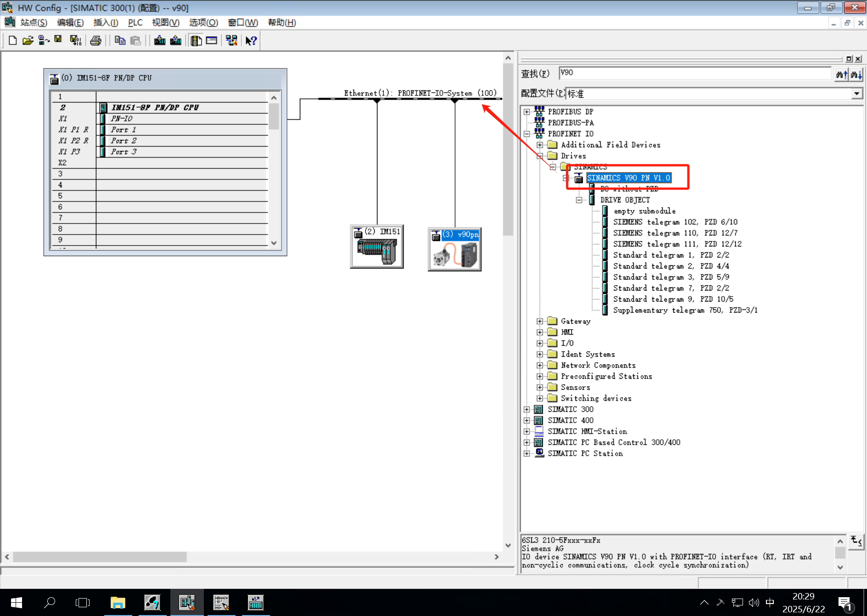Select the IM151-8F PN/DP CPU rack row

pos(159,107)
